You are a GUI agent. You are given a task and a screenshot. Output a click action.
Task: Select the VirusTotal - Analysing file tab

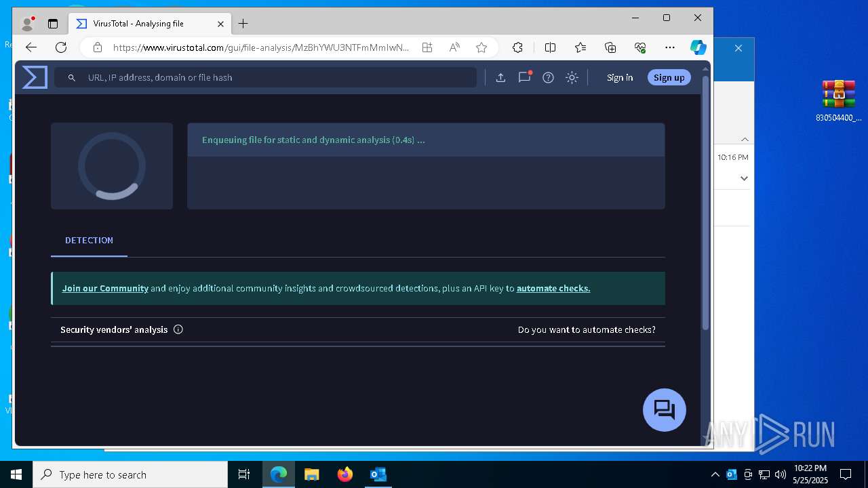tap(150, 24)
